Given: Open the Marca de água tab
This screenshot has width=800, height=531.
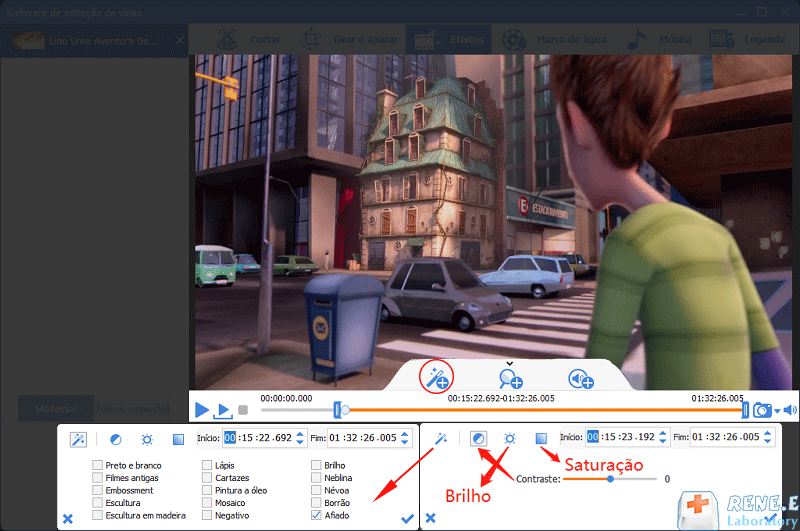Looking at the screenshot, I should point(554,39).
